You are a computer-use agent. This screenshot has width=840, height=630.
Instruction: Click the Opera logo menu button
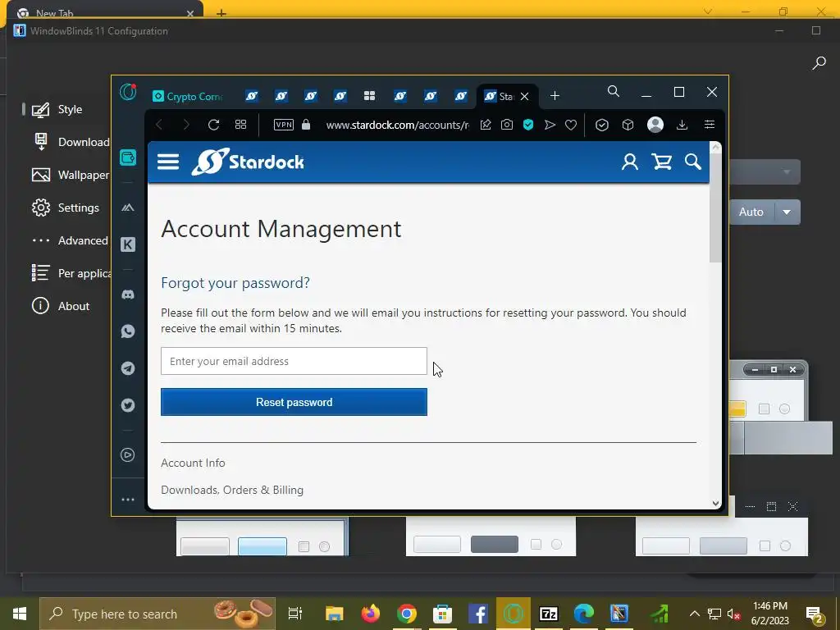(x=128, y=92)
